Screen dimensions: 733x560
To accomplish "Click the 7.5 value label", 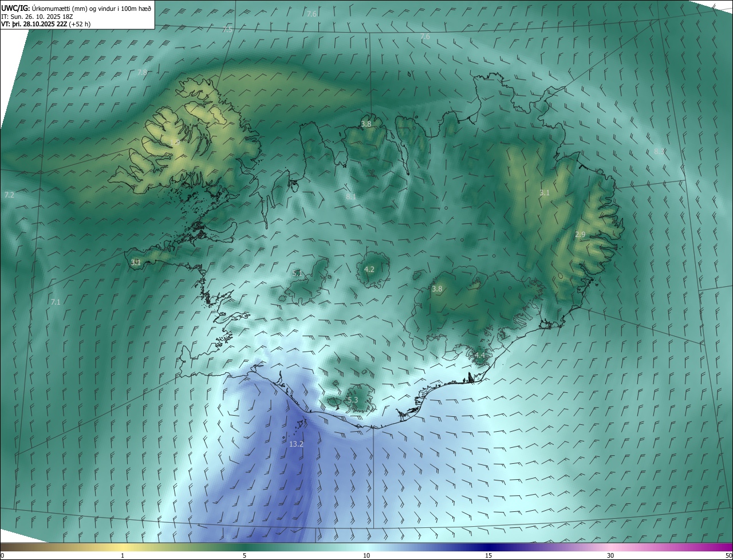I will point(227,29).
